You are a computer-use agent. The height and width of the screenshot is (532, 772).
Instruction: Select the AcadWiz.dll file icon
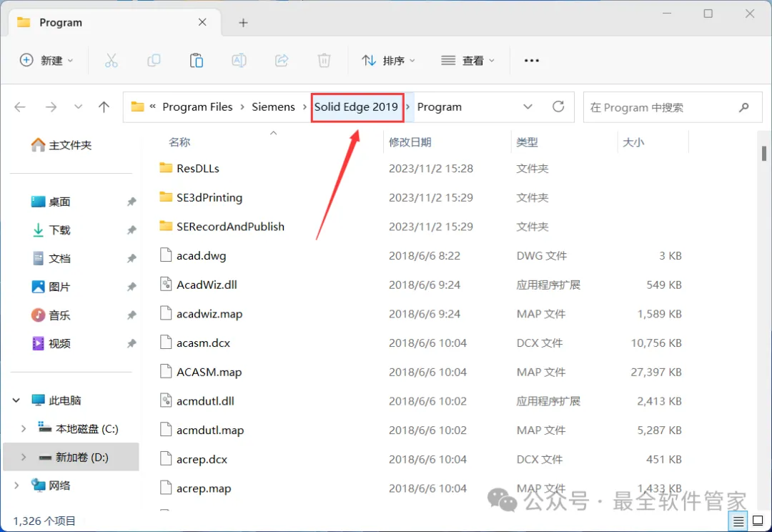tap(166, 284)
